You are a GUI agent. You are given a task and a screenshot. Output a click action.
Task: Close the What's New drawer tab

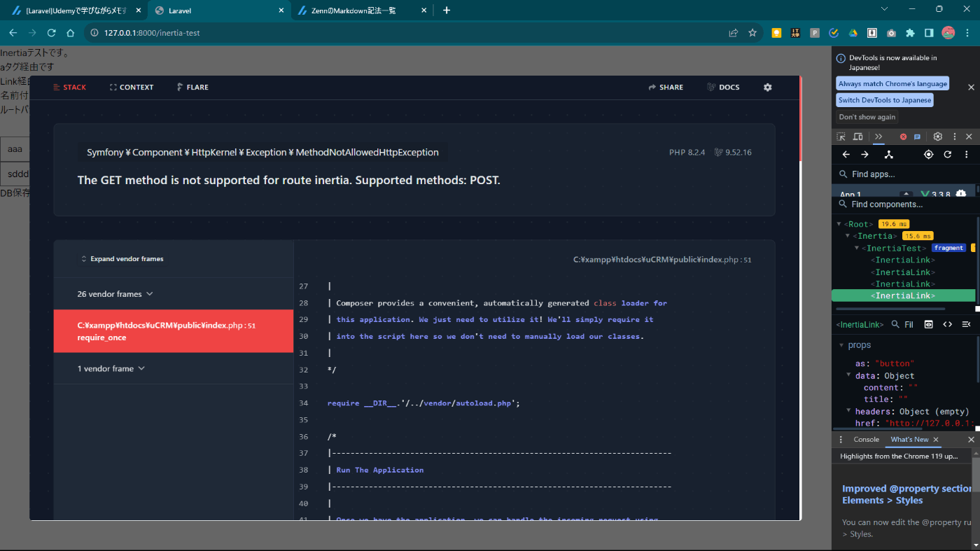(x=936, y=440)
